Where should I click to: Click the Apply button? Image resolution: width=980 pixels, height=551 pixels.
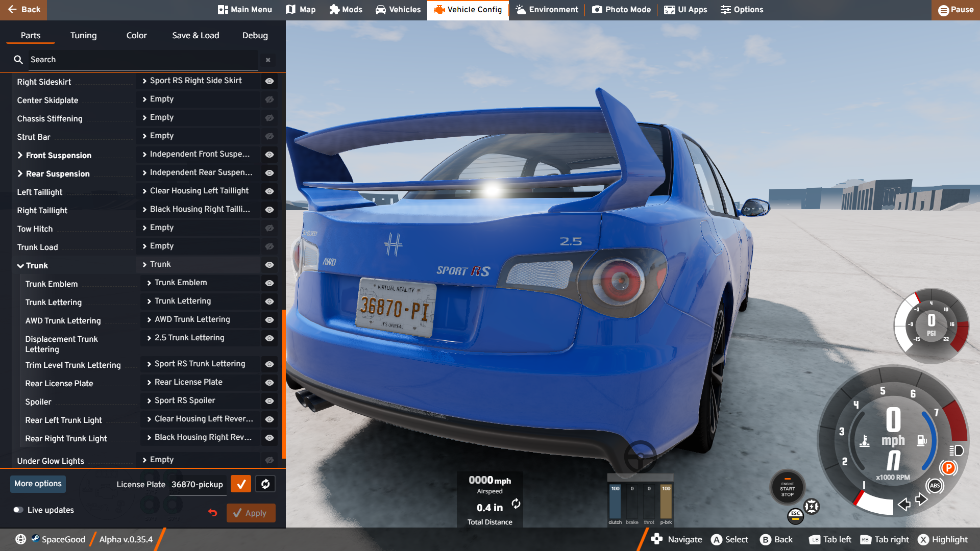(251, 513)
